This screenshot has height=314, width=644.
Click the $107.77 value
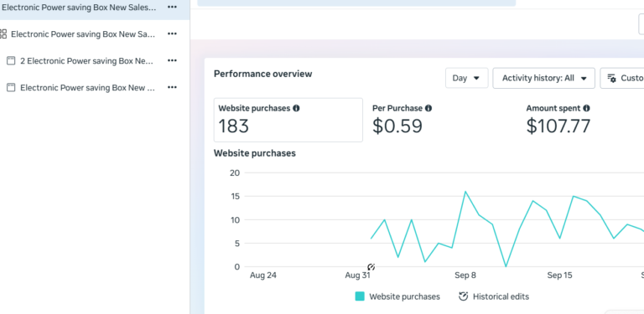558,126
